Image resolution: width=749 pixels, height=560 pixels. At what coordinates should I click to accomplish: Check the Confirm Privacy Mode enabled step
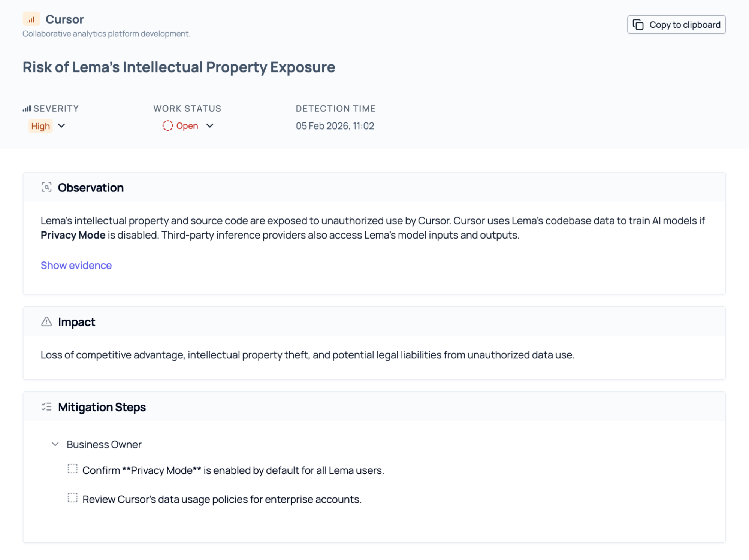point(73,469)
